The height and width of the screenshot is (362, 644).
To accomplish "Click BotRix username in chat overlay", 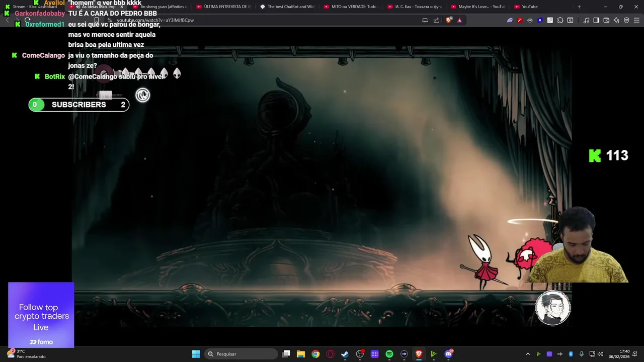I will point(55,76).
